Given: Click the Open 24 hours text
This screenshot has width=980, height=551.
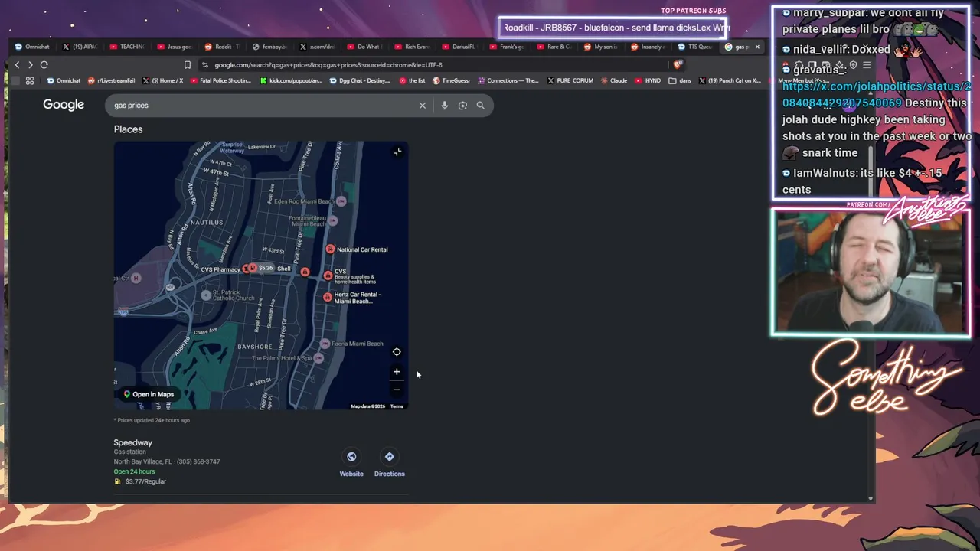Looking at the screenshot, I should tap(134, 471).
